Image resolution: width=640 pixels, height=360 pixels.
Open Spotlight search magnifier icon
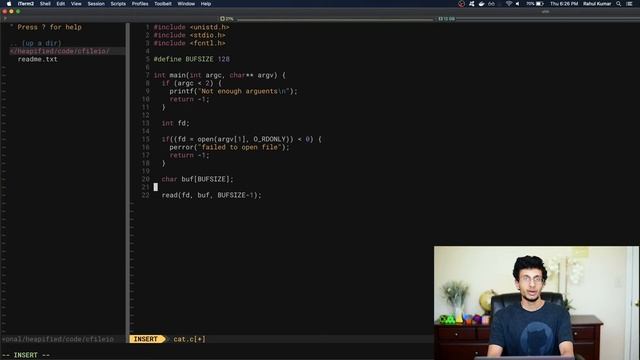pos(619,4)
